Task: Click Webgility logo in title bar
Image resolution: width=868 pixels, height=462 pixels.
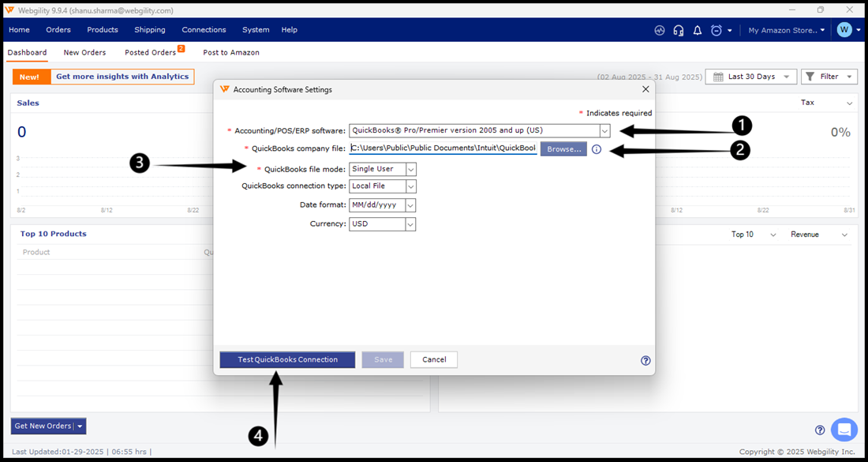Action: click(9, 10)
